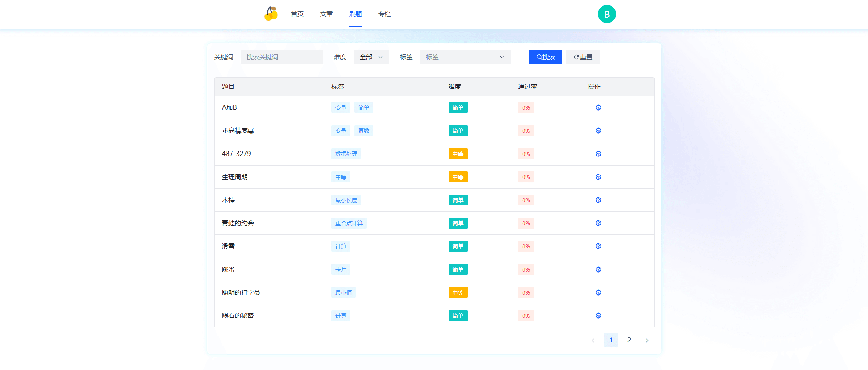Screen dimensions: 868x370
Task: Open the 难度 dropdown showing 全部
Action: (371, 57)
